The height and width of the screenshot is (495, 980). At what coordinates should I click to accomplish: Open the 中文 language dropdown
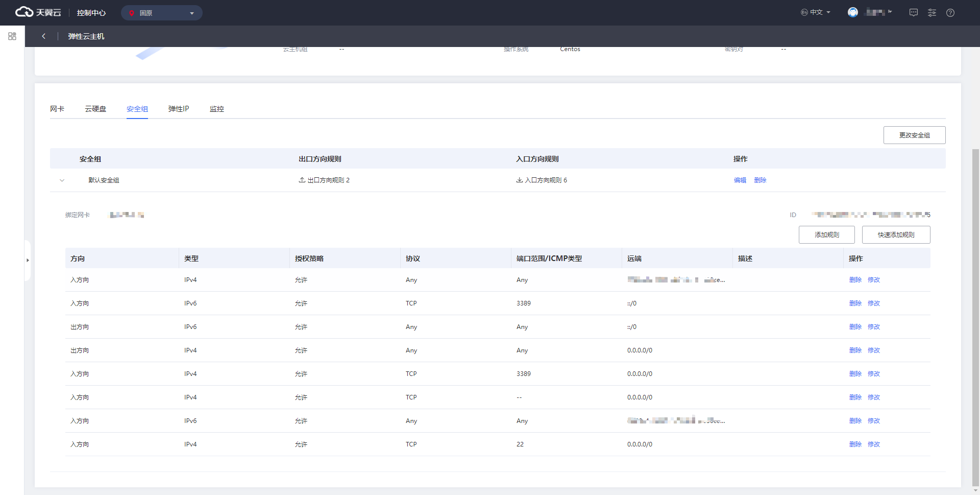point(816,12)
